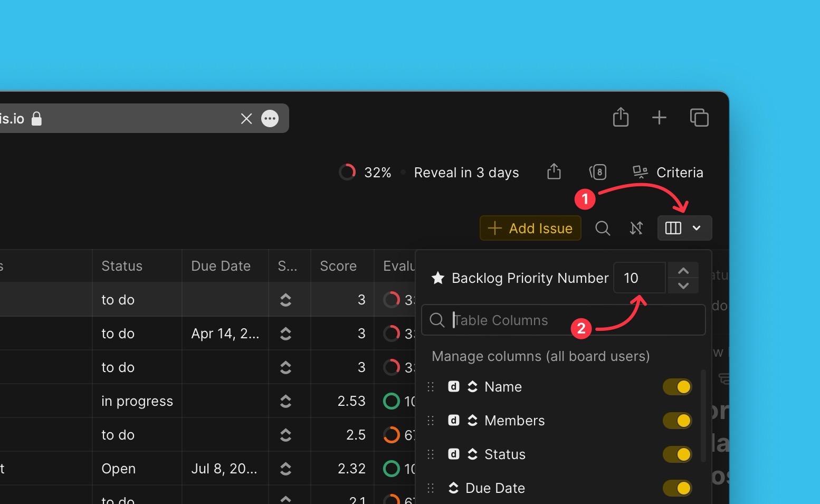The height and width of the screenshot is (504, 820).
Task: Select the search icon next to Add Issue
Action: pos(603,228)
